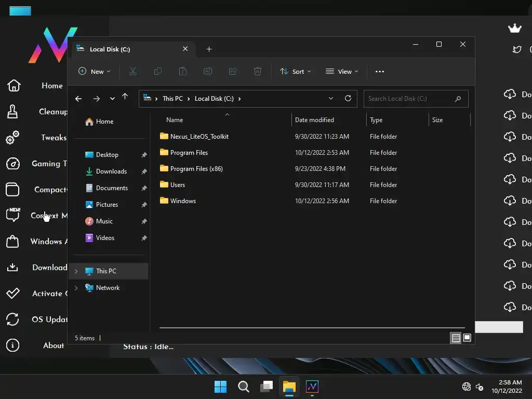
Task: Expand the This PC tree node
Action: point(76,271)
